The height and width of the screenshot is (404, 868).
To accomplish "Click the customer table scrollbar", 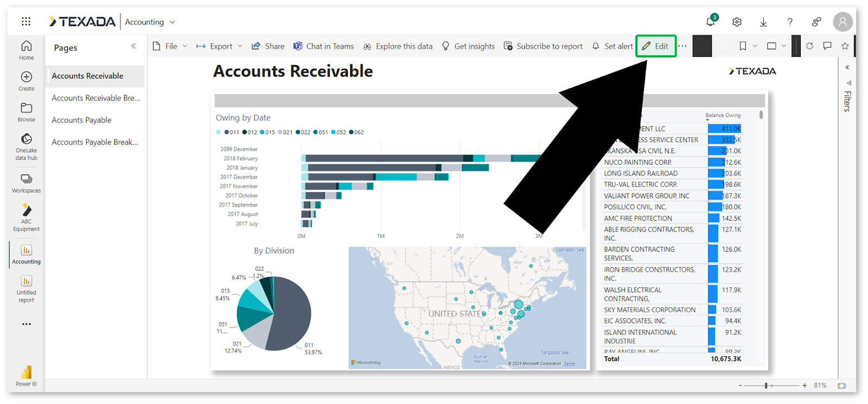I will click(x=761, y=115).
